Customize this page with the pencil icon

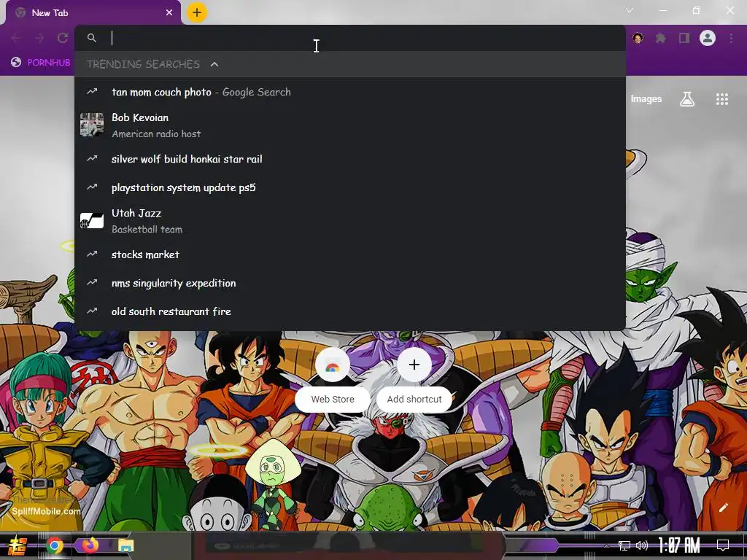pyautogui.click(x=723, y=507)
